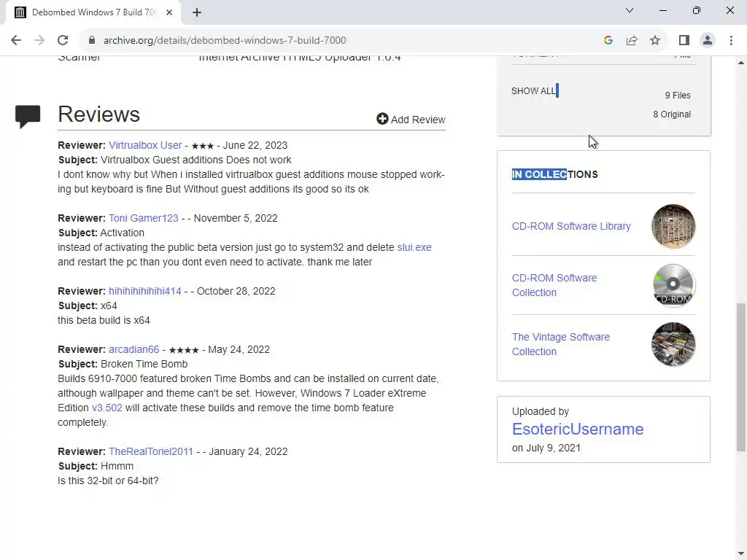This screenshot has width=747, height=560.
Task: Click Vintage Software Collection thumbnail
Action: (x=673, y=344)
